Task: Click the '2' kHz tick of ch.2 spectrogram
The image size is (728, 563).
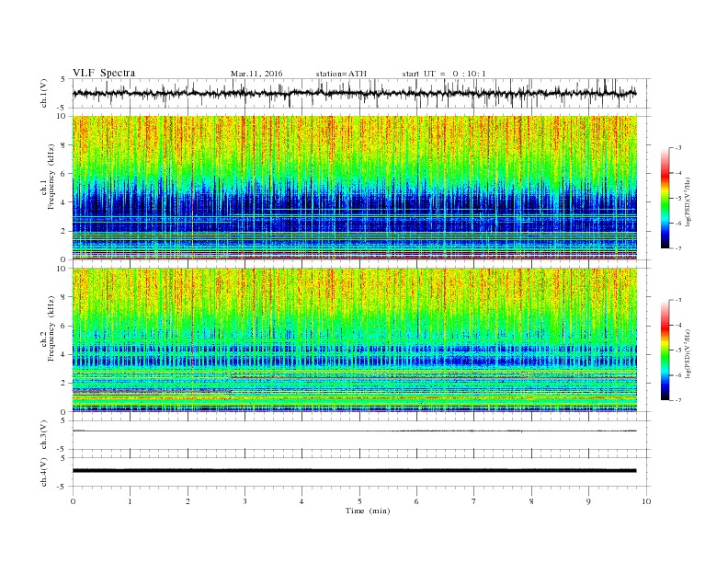Action: click(64, 384)
